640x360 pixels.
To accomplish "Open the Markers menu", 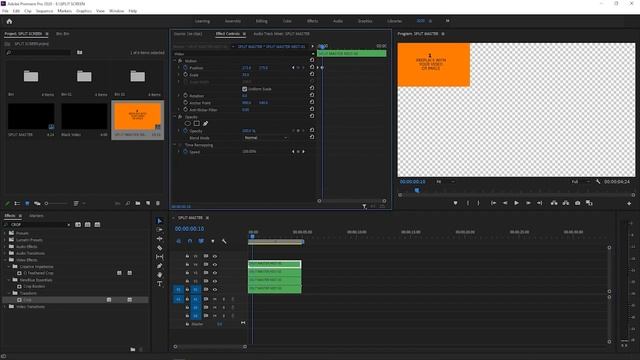I will pos(64,11).
